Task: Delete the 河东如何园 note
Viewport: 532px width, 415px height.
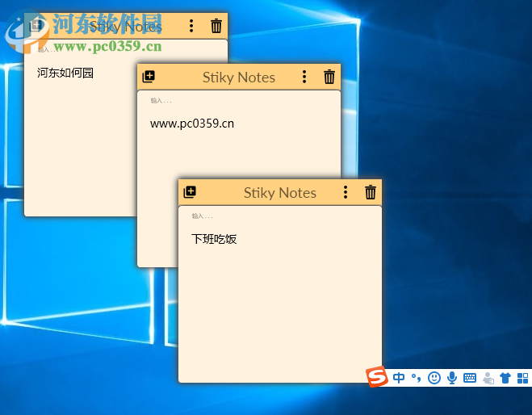Action: (x=216, y=26)
